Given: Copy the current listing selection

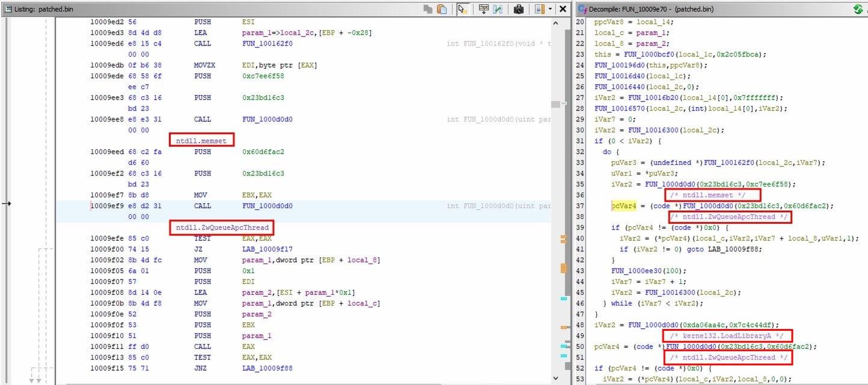Looking at the screenshot, I should click(x=429, y=10).
